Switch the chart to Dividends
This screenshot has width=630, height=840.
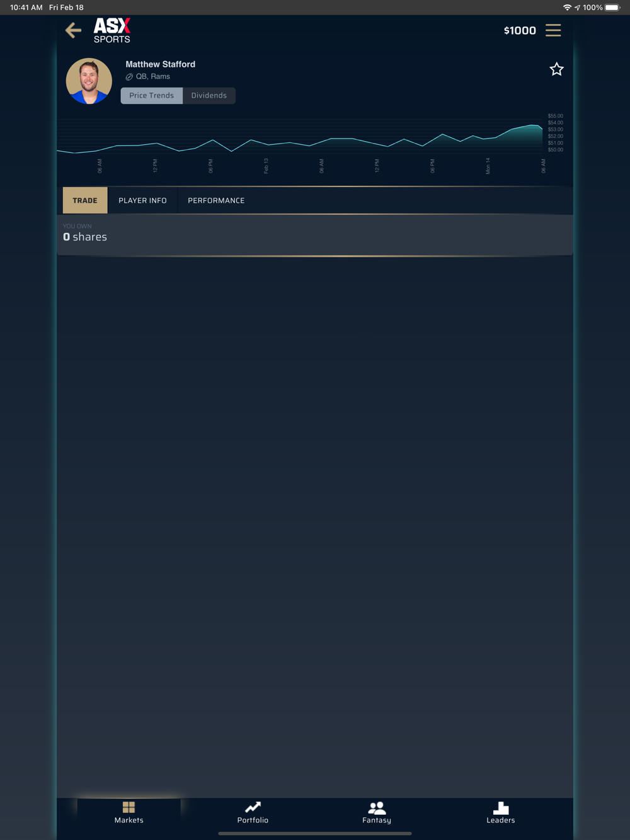click(x=209, y=96)
